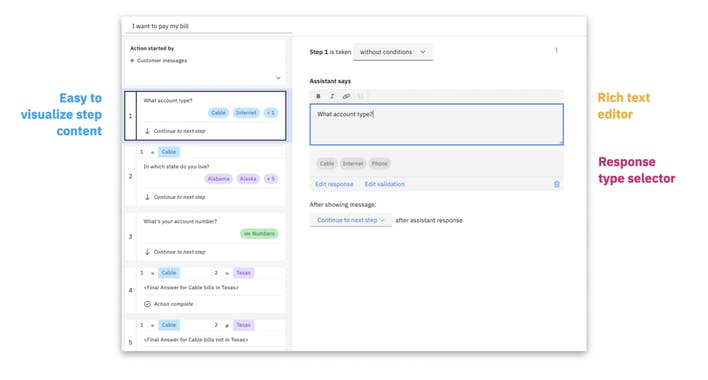Click the list formatting icon in the editor toolbar
This screenshot has height=380, width=708.
[x=360, y=96]
